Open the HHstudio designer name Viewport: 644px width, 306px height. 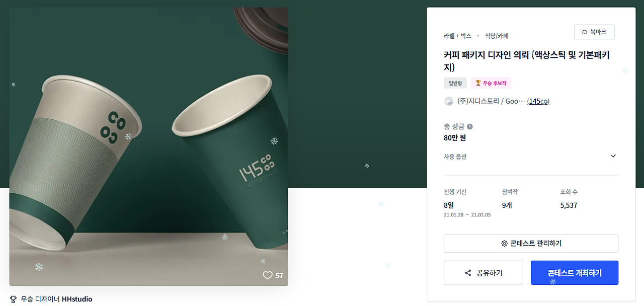click(77, 299)
